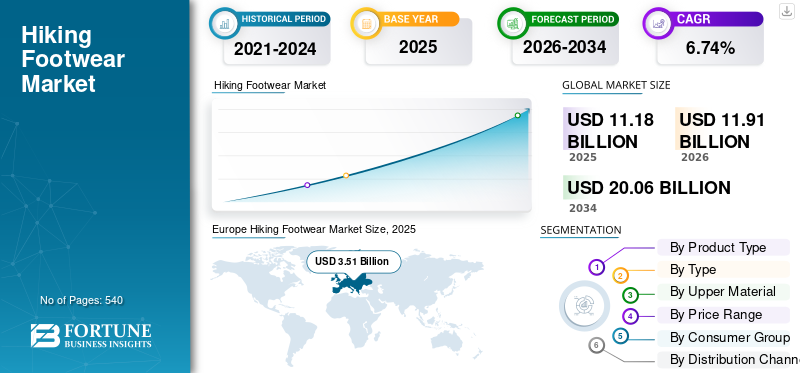Click the 2021-2024 value
Viewport: 800px width, 373px height.
click(275, 49)
